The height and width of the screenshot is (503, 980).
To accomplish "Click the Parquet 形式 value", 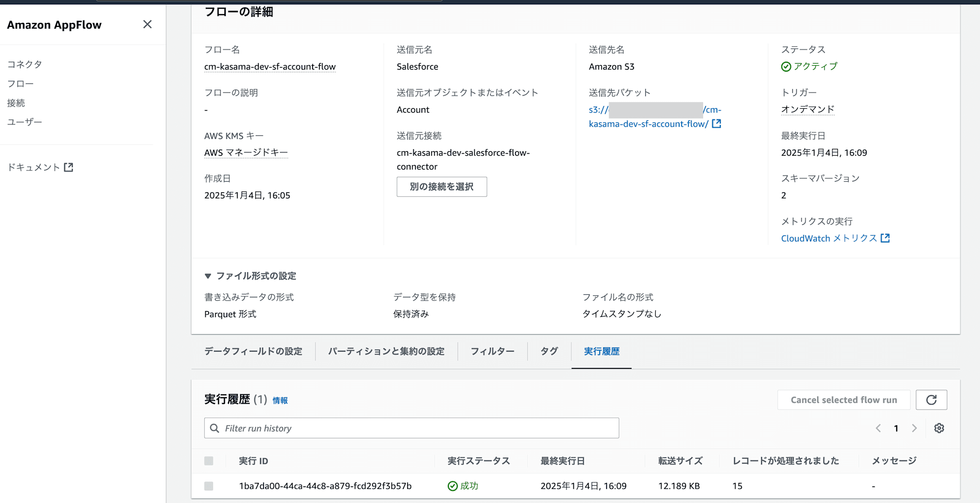I will (x=230, y=314).
